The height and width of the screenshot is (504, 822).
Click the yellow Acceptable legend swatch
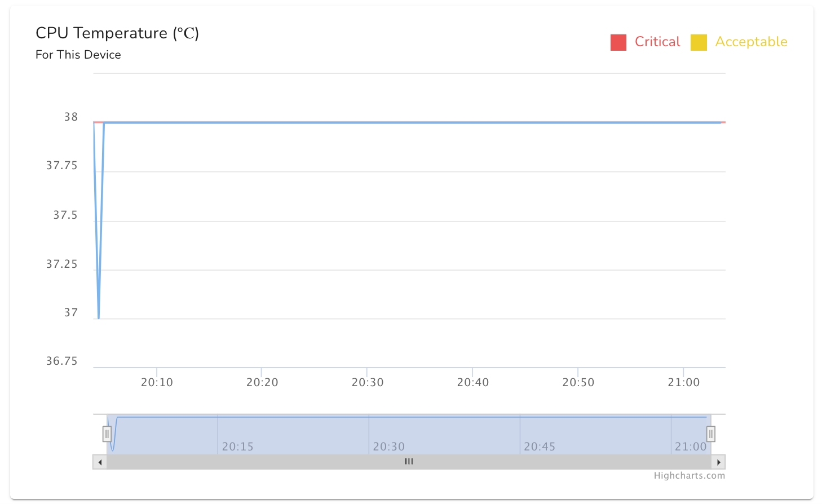tap(699, 42)
